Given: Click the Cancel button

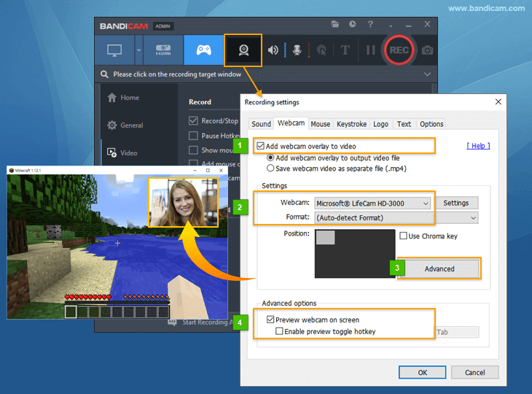Looking at the screenshot, I should tap(474, 372).
